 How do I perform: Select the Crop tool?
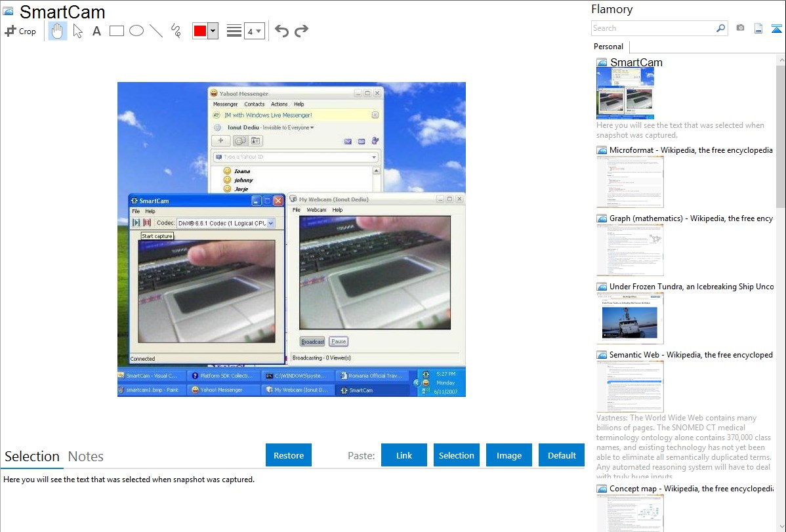[20, 31]
